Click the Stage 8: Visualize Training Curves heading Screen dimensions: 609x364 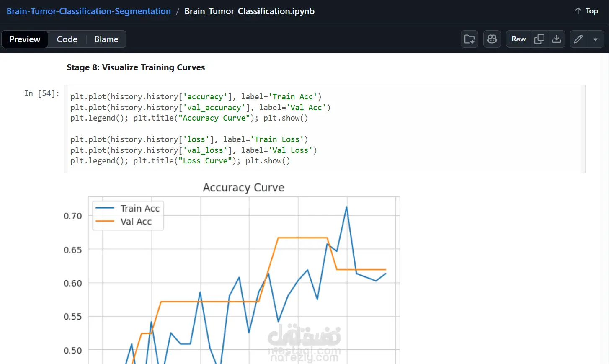136,67
